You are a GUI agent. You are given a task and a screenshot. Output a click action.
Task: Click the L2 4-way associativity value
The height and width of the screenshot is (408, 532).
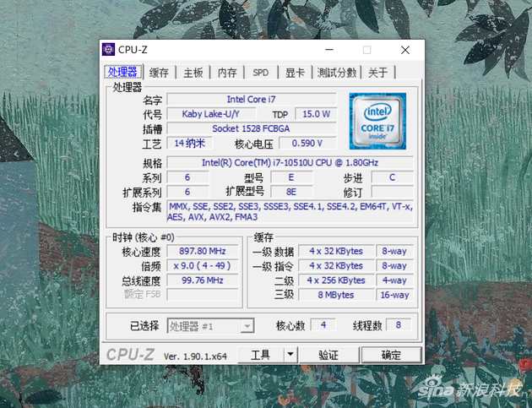click(394, 280)
